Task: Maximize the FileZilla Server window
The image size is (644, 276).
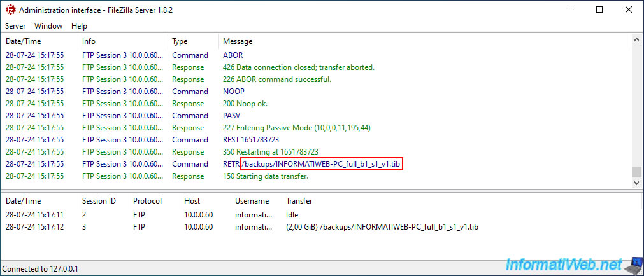Action: pos(599,10)
